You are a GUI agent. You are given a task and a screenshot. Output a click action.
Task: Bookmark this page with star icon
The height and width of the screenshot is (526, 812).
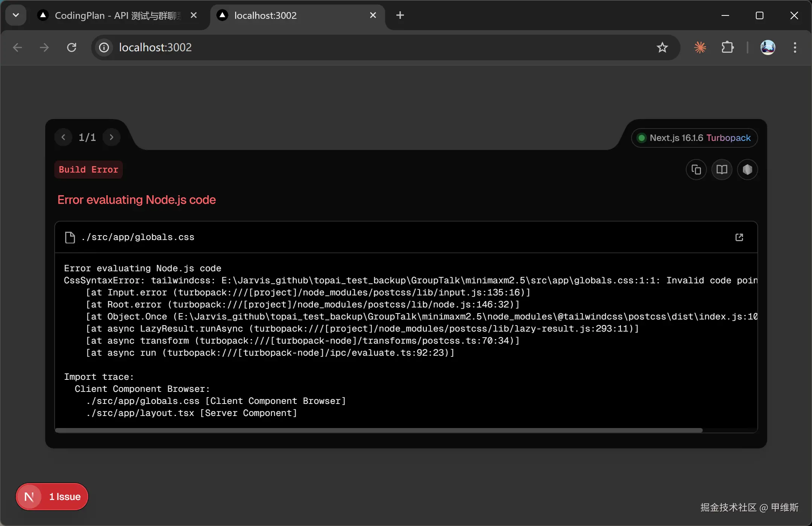point(662,47)
